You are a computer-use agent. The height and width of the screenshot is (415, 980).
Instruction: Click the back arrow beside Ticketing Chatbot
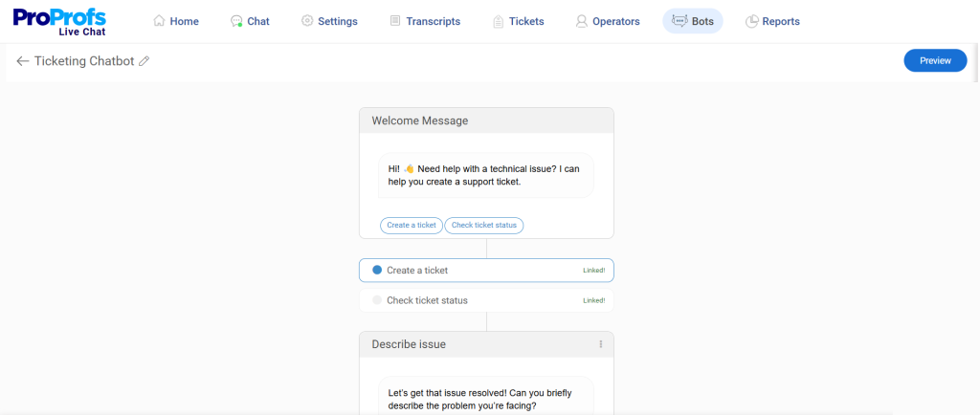(x=23, y=61)
